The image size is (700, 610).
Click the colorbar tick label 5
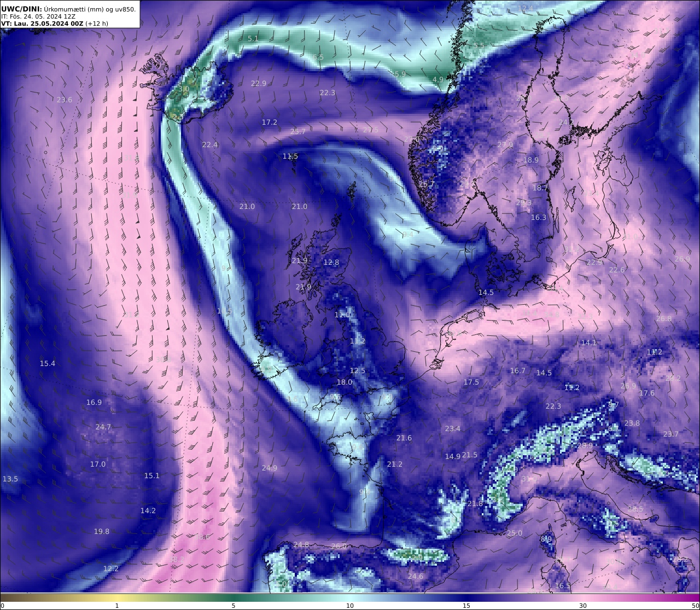(x=234, y=606)
